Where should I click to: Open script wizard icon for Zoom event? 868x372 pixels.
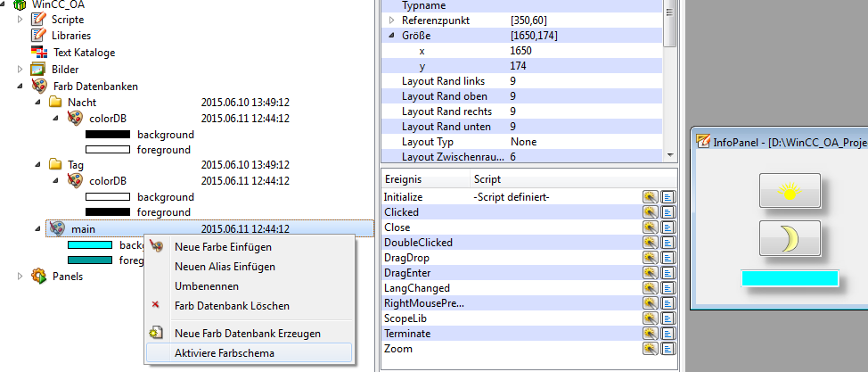(650, 349)
